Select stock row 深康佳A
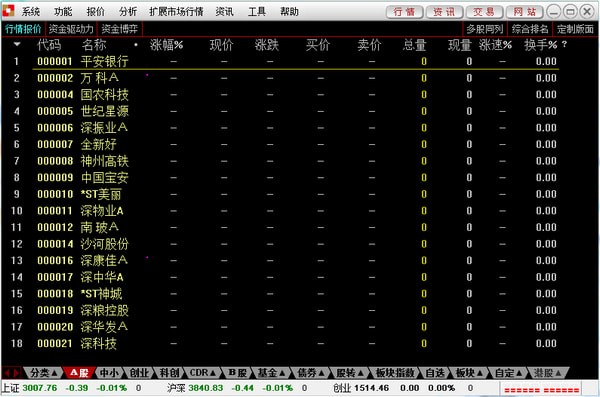 (285, 261)
